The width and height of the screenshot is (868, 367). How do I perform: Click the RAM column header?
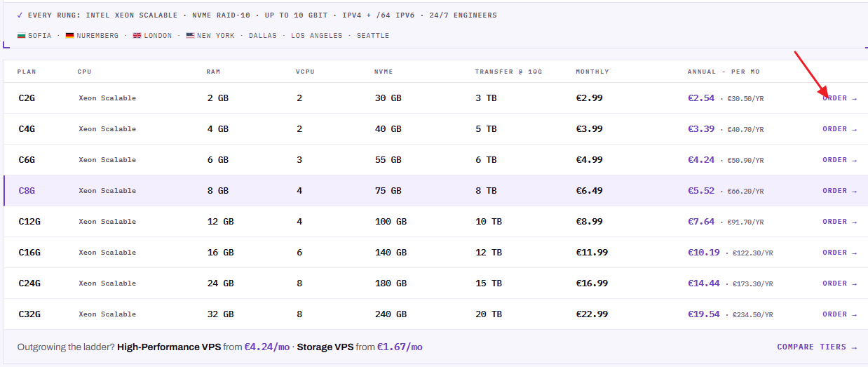click(213, 72)
